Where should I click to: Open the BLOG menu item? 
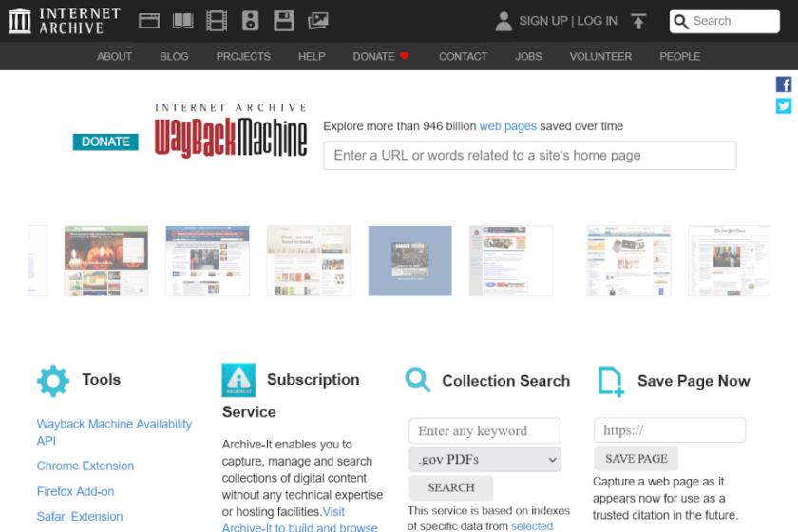(174, 56)
